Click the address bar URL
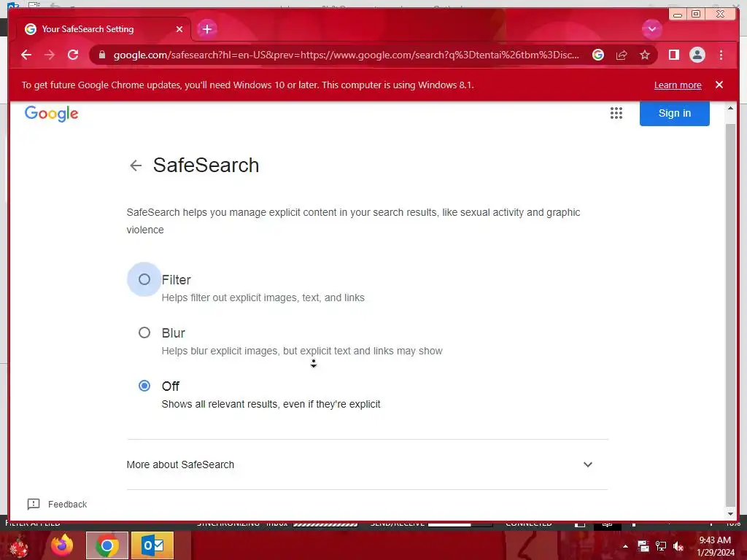Screen dimensions: 747x560 click(x=347, y=55)
